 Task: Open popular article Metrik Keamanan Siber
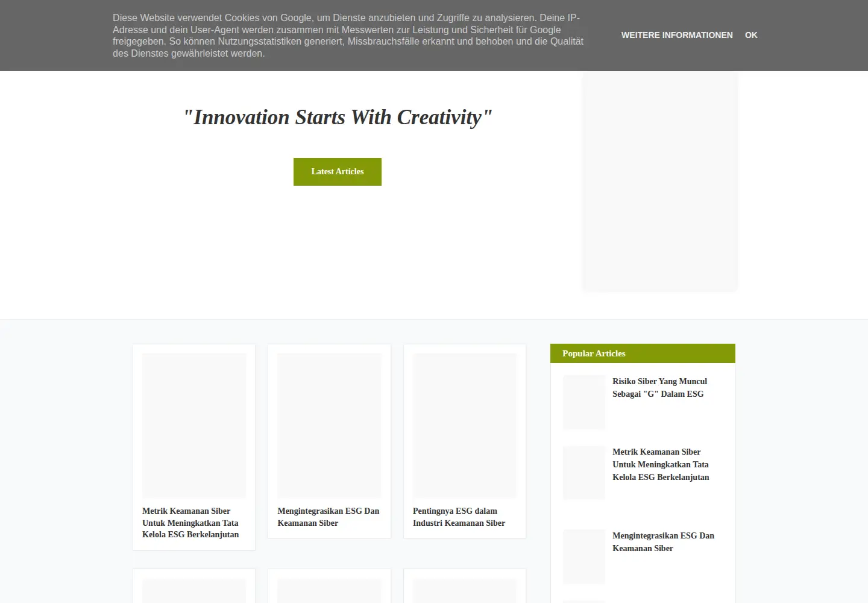pos(661,464)
